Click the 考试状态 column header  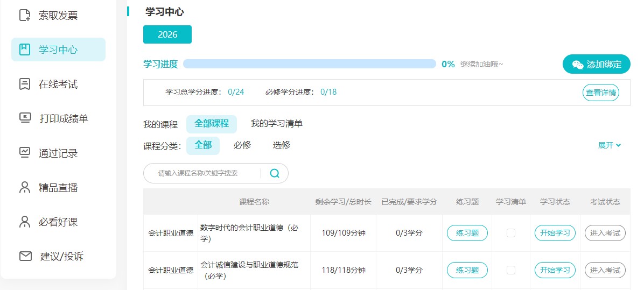605,202
